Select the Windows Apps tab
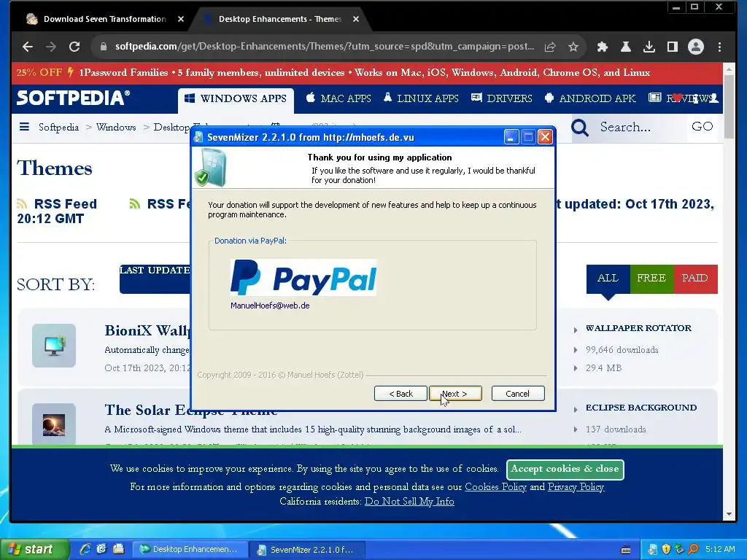 coord(236,99)
